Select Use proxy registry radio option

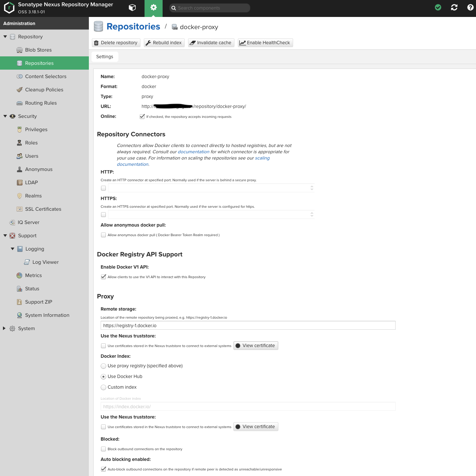point(104,366)
